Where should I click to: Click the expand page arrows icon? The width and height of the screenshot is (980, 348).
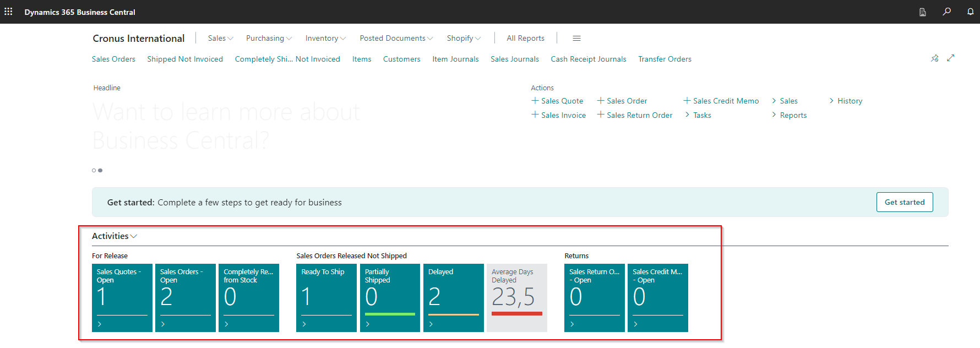click(x=951, y=58)
